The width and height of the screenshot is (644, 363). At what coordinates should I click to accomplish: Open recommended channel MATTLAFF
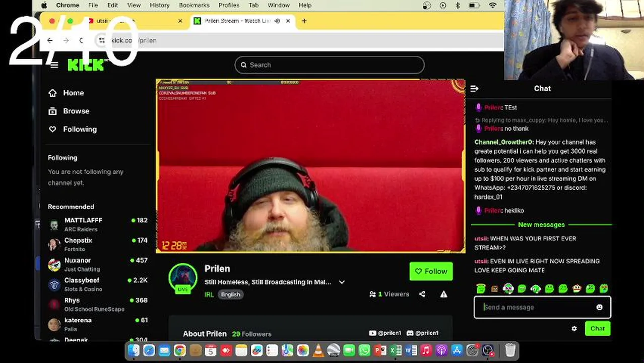pos(98,224)
